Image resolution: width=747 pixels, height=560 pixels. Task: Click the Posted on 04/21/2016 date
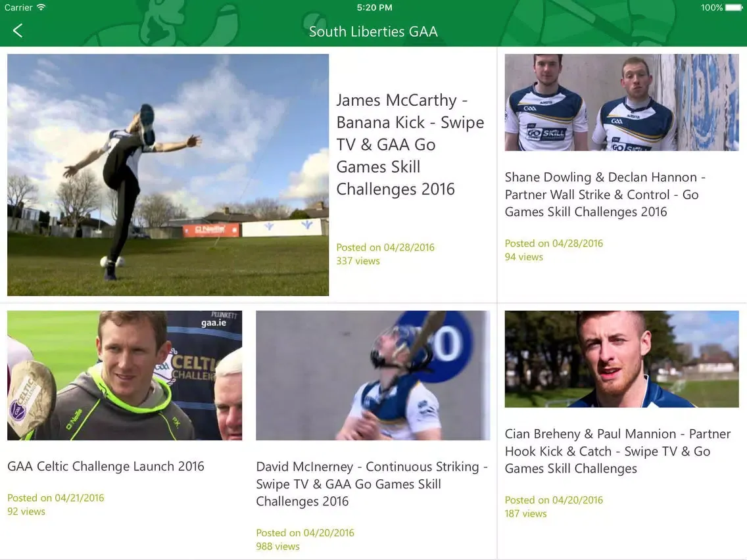pos(55,498)
